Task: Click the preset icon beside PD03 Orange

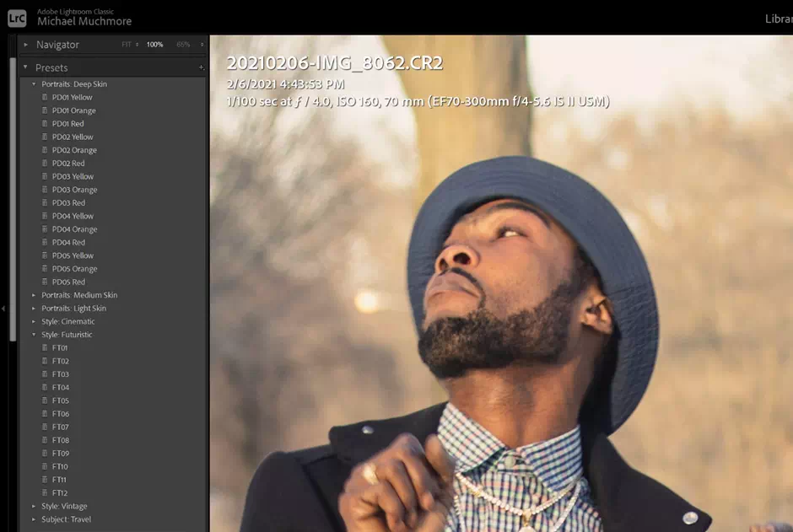Action: [45, 190]
